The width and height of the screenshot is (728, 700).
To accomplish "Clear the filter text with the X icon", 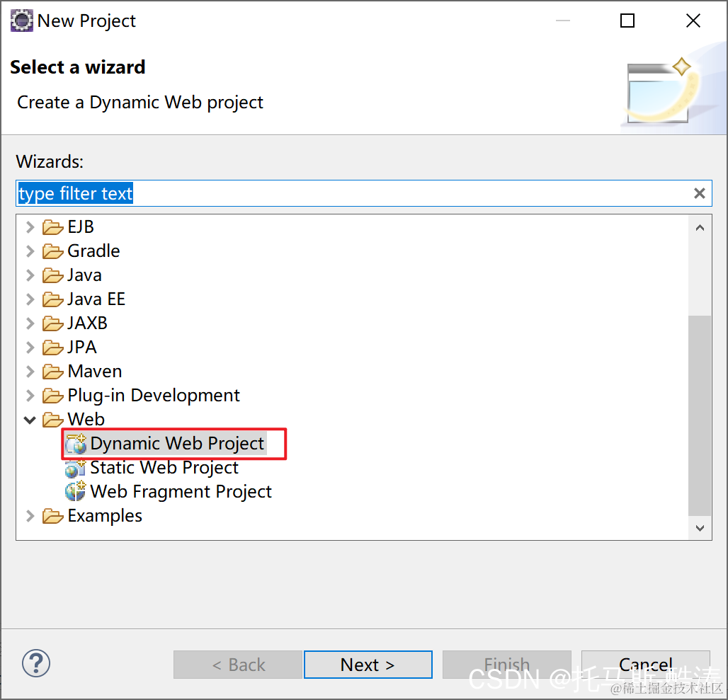I will tap(699, 193).
